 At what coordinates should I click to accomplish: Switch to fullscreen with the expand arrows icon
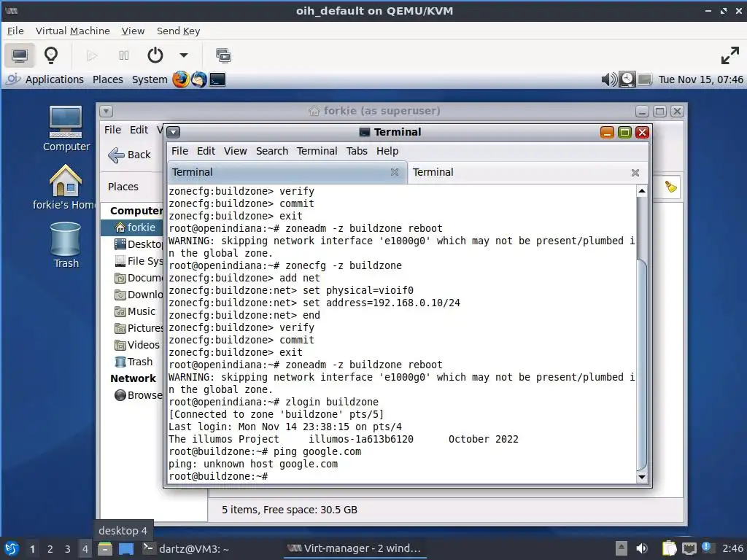(729, 55)
